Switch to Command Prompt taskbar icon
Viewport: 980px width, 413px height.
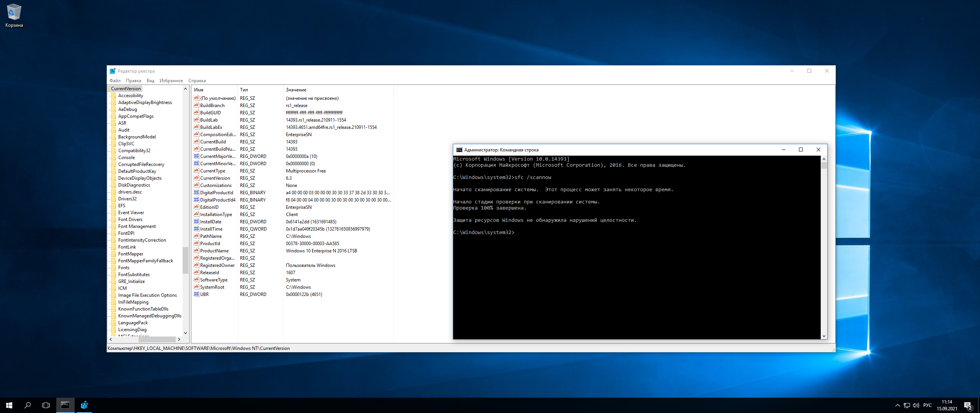[x=65, y=405]
